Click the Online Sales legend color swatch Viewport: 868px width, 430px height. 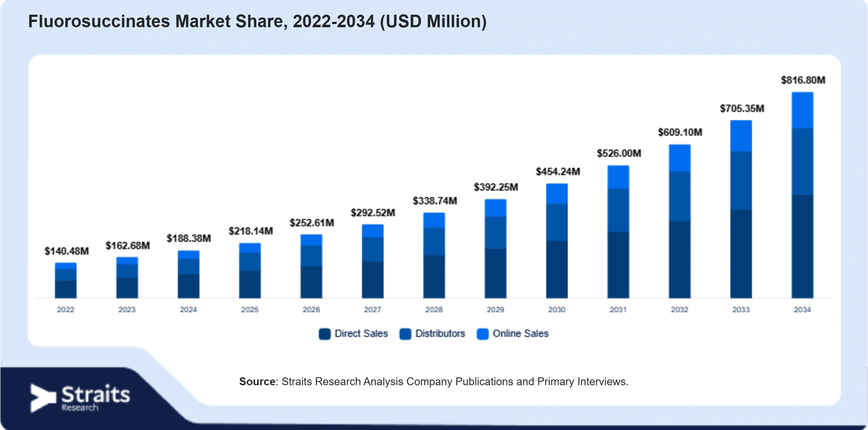(x=483, y=334)
